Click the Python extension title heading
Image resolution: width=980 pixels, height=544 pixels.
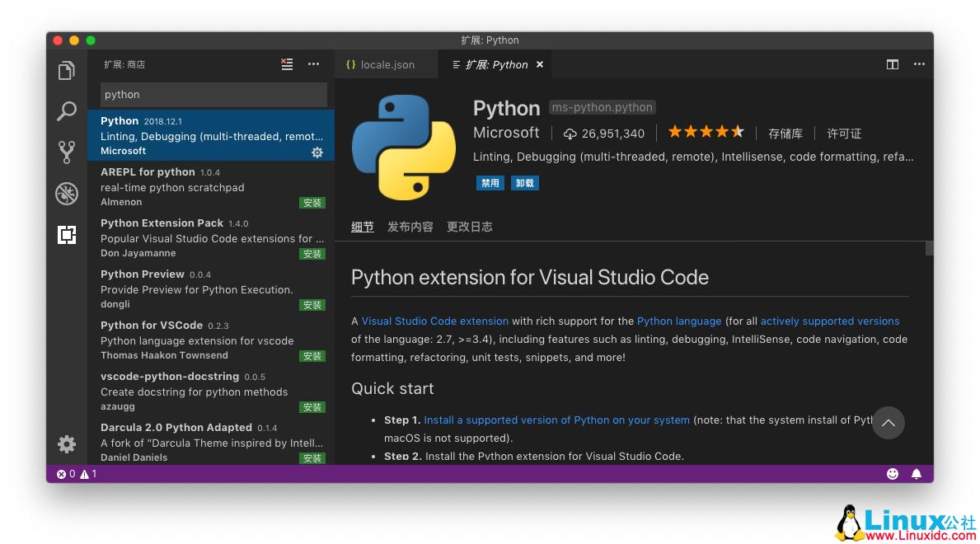tap(529, 277)
